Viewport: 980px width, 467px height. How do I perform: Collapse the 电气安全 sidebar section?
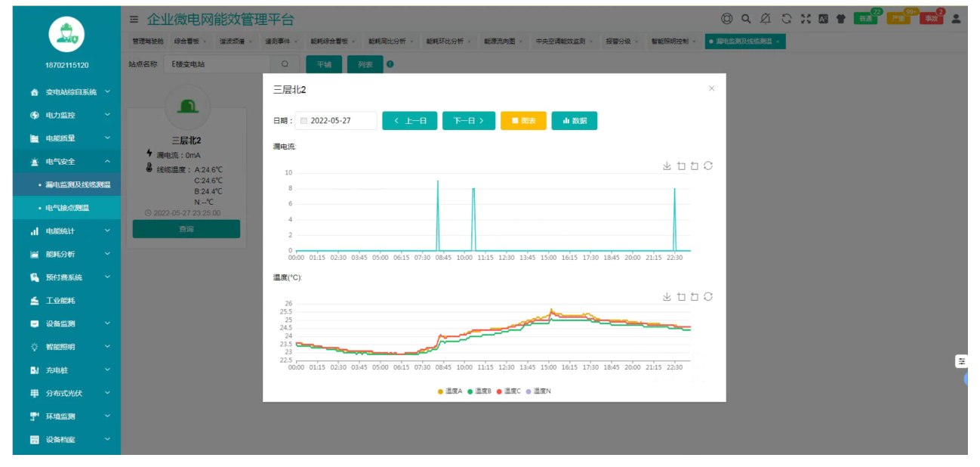click(66, 162)
